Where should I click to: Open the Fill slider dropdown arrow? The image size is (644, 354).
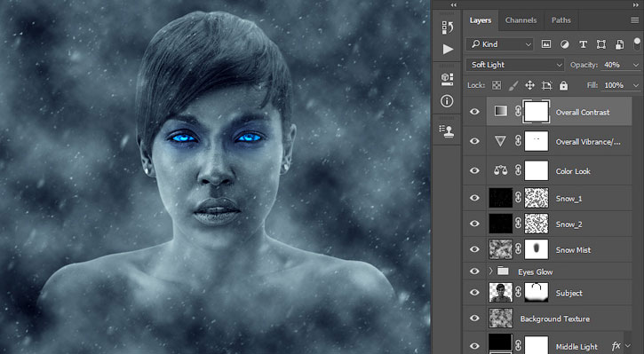(x=636, y=85)
